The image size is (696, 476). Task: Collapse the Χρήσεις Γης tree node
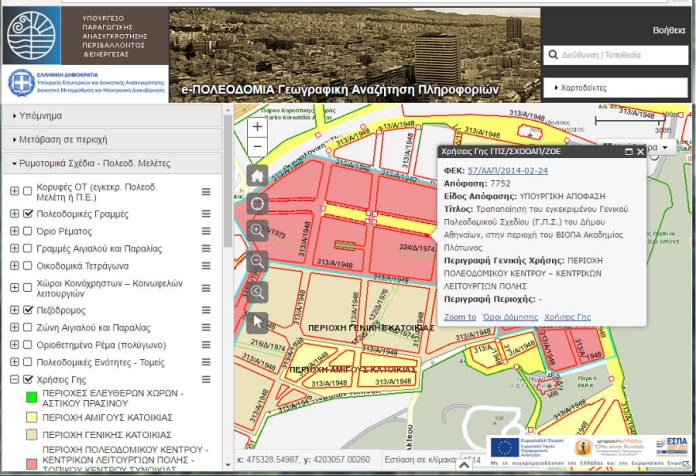pyautogui.click(x=14, y=380)
